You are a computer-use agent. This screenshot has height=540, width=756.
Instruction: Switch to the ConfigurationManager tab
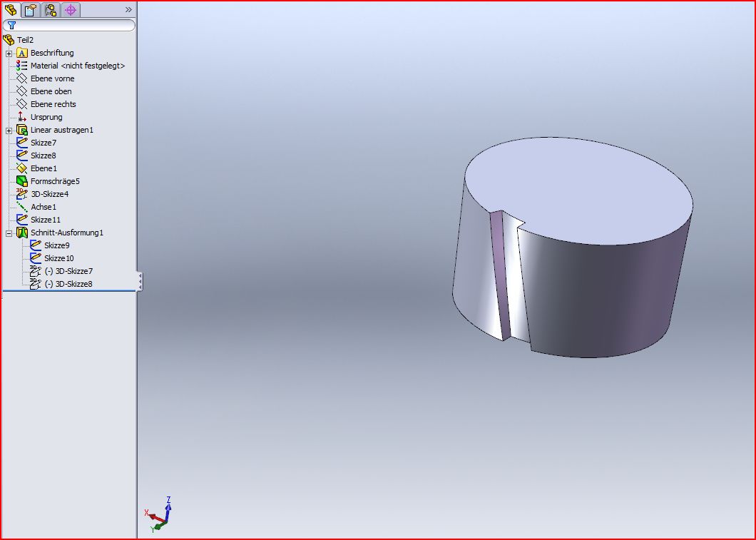click(51, 10)
